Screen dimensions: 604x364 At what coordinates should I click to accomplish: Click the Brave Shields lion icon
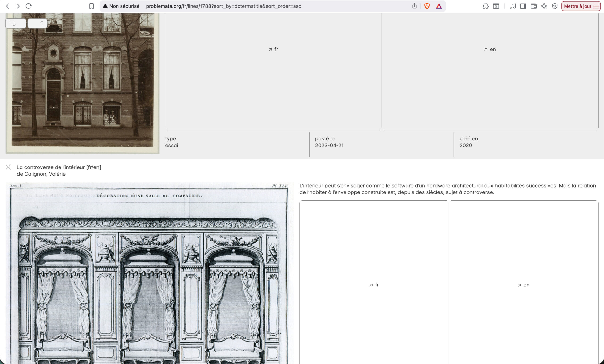[427, 6]
